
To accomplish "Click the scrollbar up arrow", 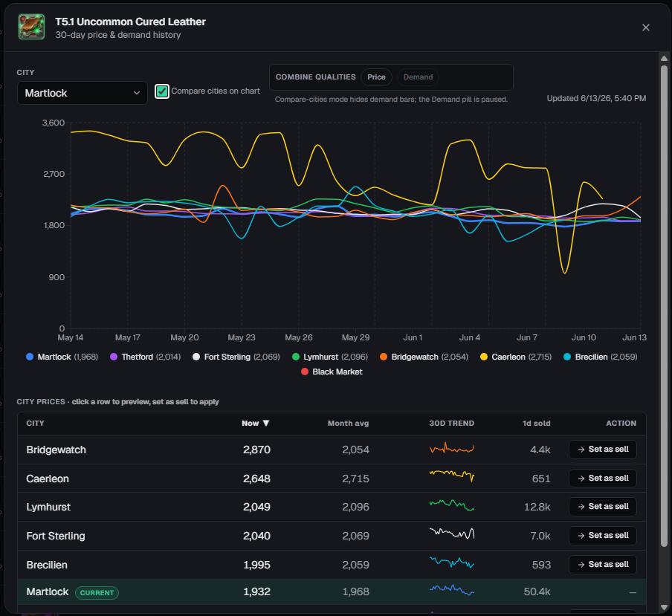I will (x=664, y=59).
